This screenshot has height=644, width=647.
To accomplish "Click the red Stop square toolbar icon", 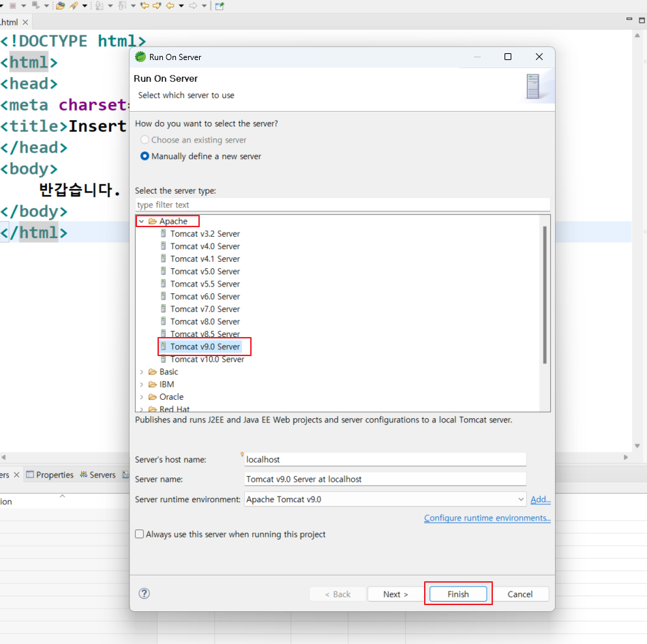I will [12, 5].
